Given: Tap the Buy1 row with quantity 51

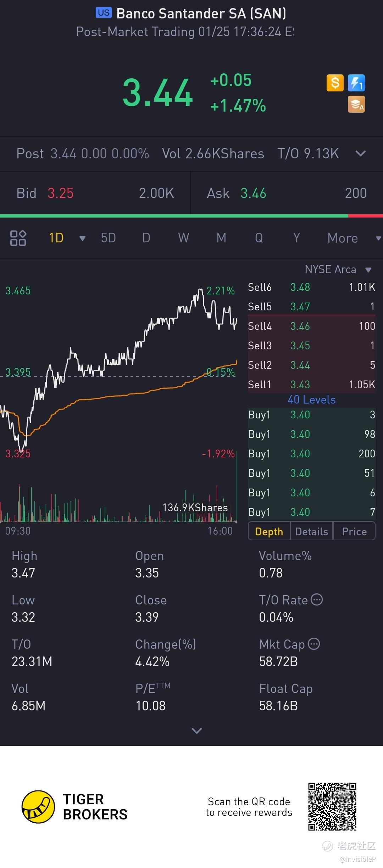Looking at the screenshot, I should pos(312,473).
